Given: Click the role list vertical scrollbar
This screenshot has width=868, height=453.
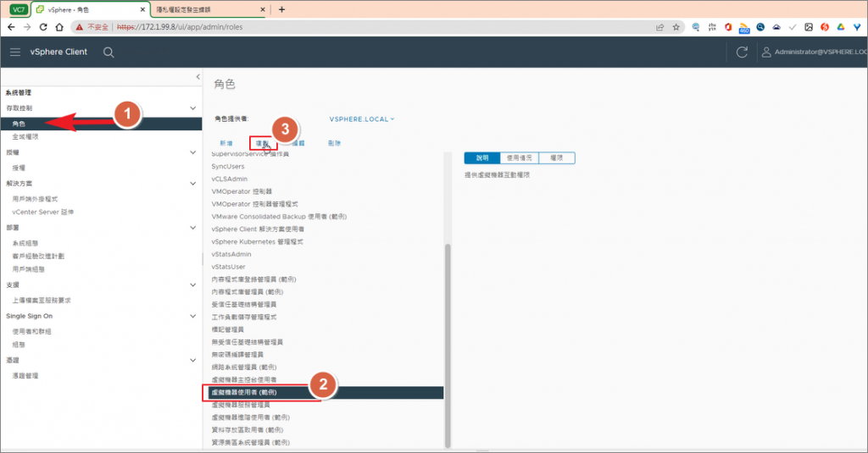Looking at the screenshot, I should pos(448,345).
